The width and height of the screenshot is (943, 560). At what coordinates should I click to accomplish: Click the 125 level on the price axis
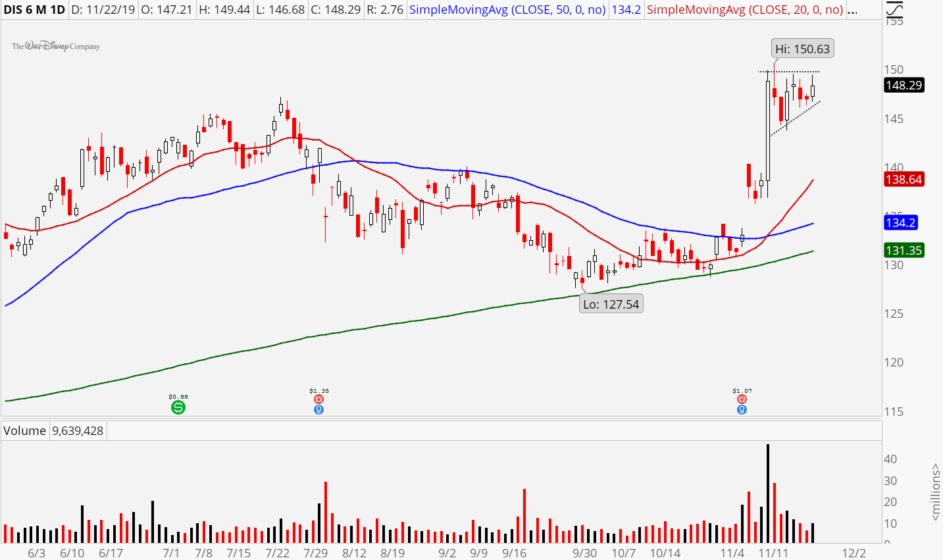coord(894,313)
